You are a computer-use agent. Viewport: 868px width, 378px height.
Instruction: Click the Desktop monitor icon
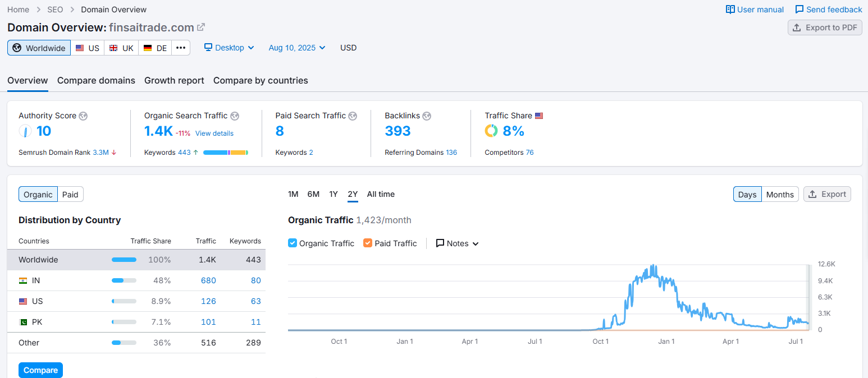coord(208,48)
